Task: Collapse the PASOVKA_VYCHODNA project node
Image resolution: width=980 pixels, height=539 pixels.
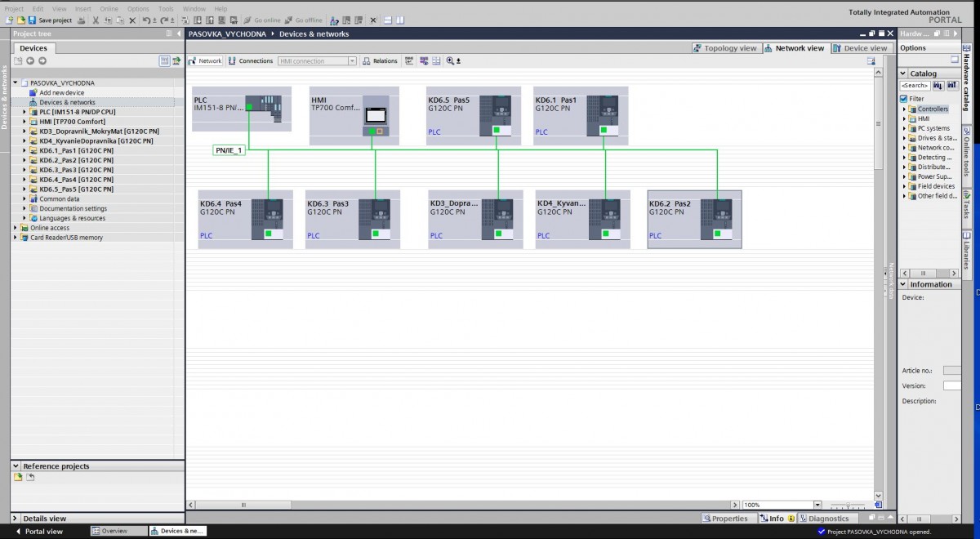Action: click(x=15, y=83)
